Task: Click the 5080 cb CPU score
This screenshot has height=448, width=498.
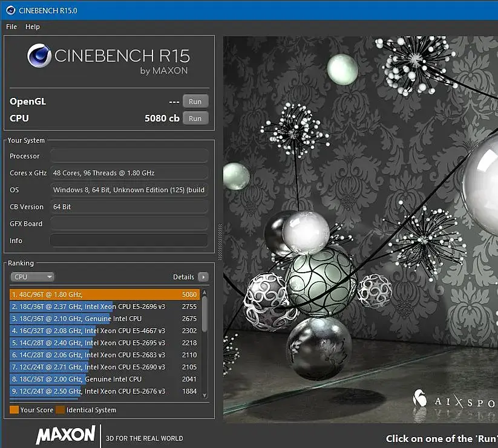Action: [x=162, y=118]
